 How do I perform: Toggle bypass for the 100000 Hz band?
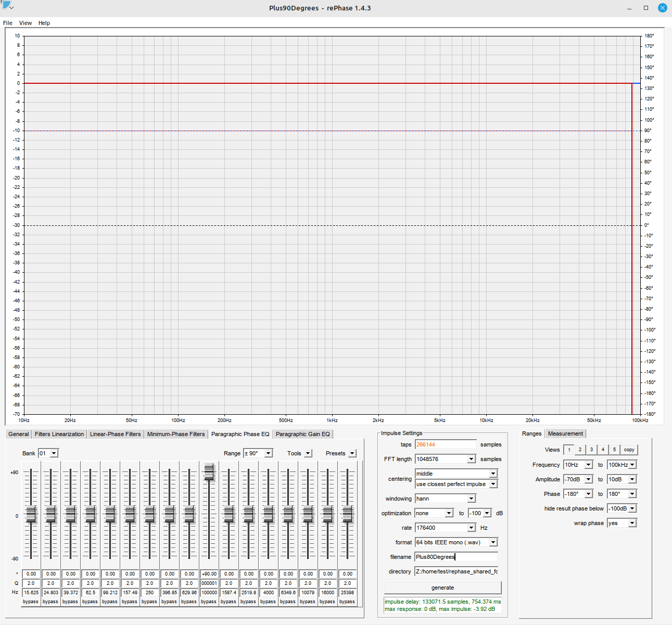(209, 602)
